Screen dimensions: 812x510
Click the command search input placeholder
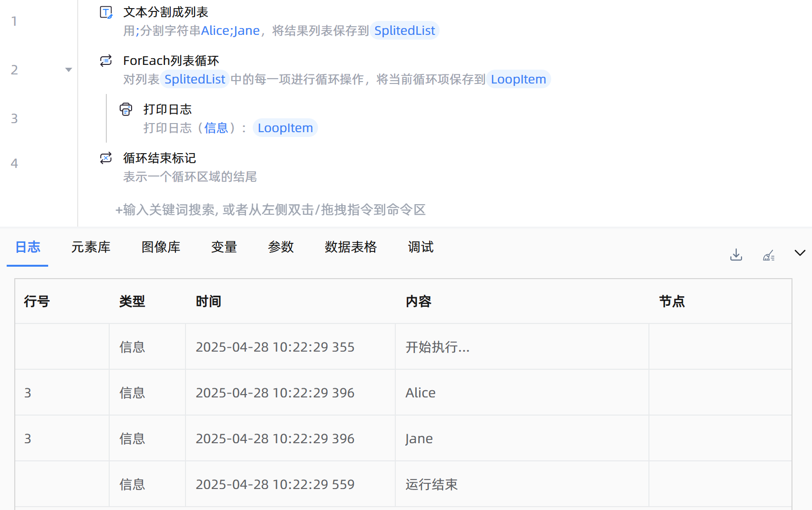pos(270,210)
